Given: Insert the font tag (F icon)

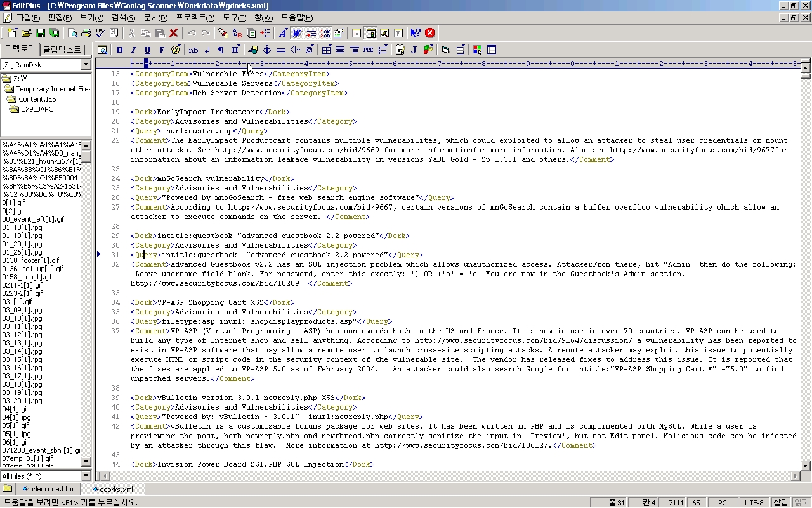Looking at the screenshot, I should point(162,50).
